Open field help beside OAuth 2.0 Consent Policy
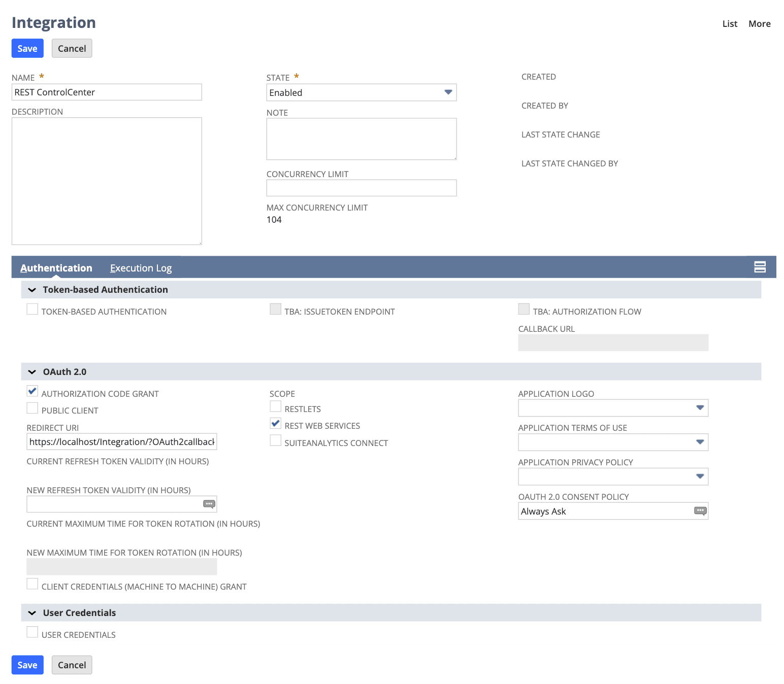The height and width of the screenshot is (684, 784). [700, 511]
